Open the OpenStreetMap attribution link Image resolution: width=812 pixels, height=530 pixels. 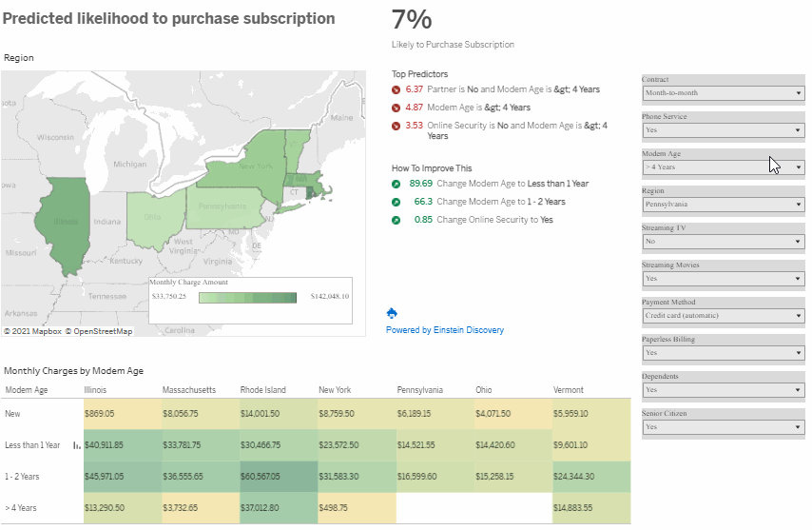point(103,331)
